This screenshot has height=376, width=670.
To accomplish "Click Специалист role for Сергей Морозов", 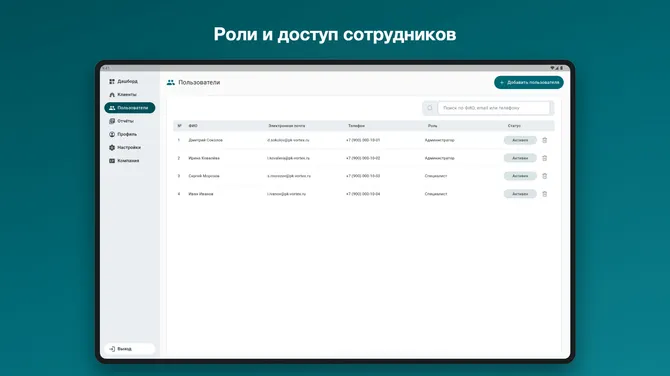I will tap(436, 176).
